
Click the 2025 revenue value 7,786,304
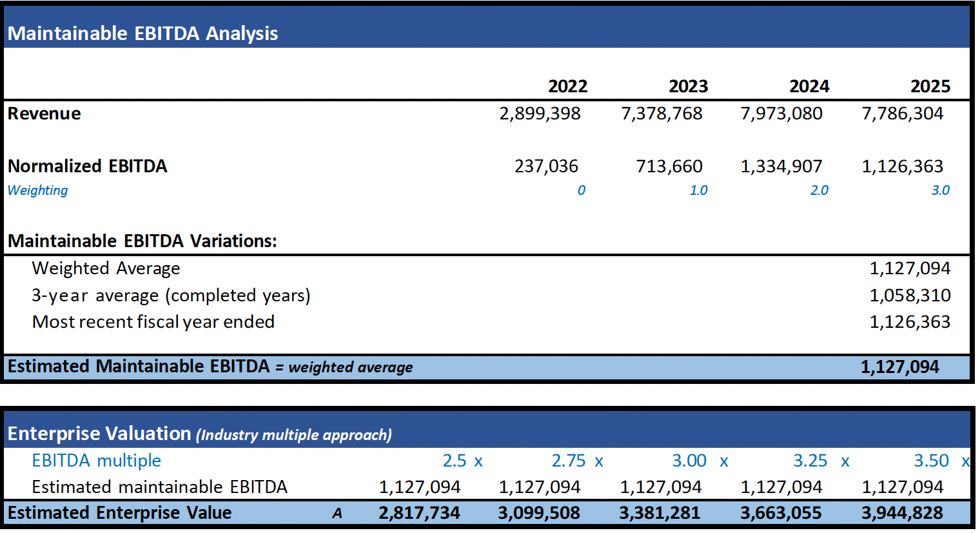[903, 114]
